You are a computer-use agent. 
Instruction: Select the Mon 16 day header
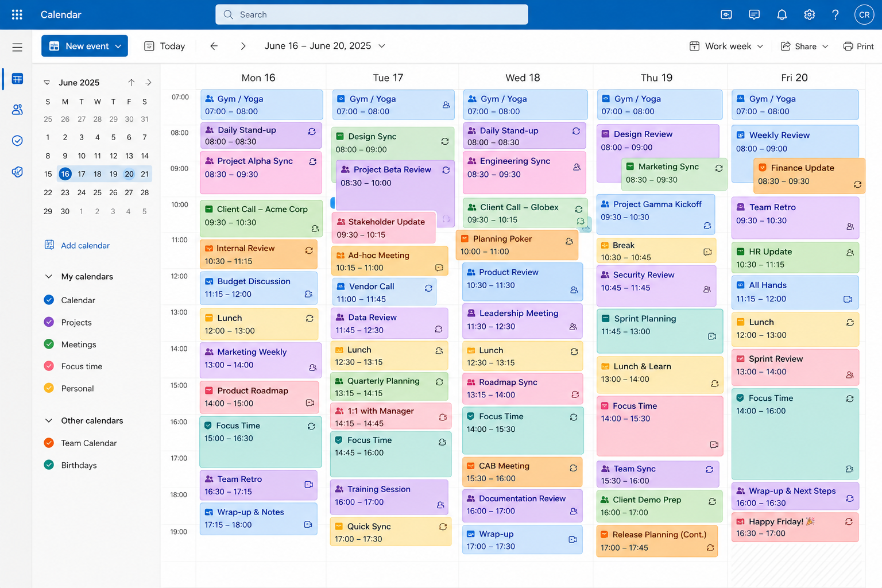pos(258,78)
